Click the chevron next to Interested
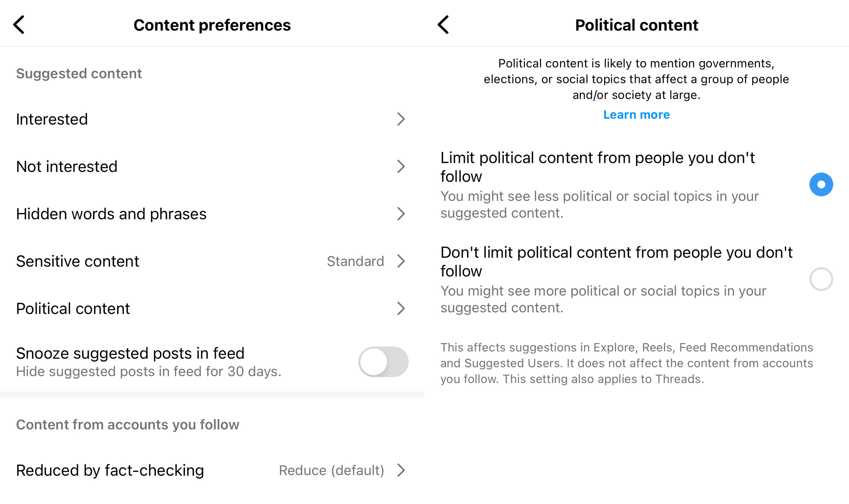849x504 pixels. (402, 119)
